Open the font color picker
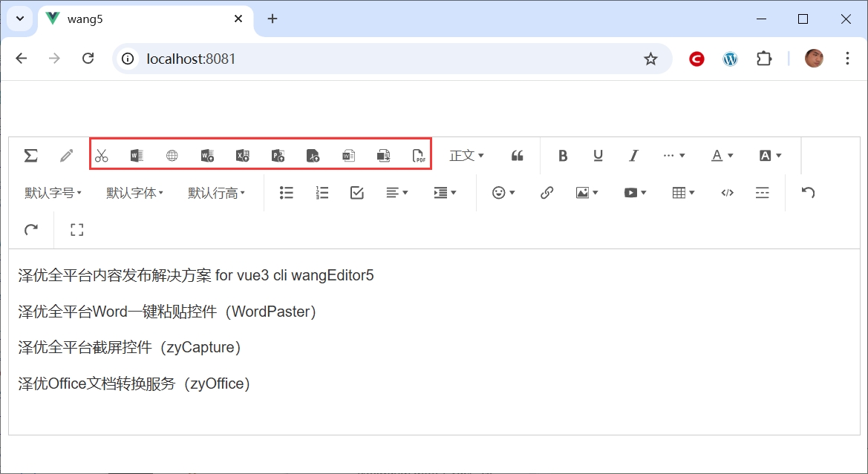Screen dimensions: 868x474 point(722,156)
